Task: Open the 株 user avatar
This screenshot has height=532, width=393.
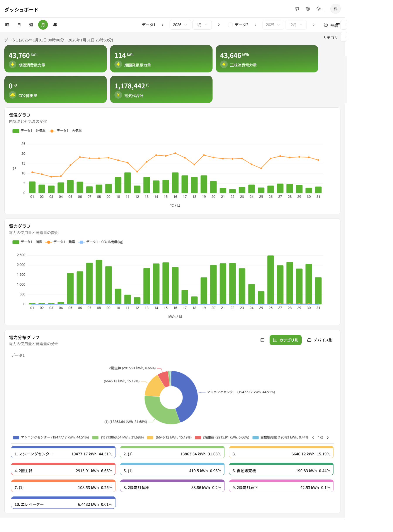Action: pyautogui.click(x=335, y=9)
